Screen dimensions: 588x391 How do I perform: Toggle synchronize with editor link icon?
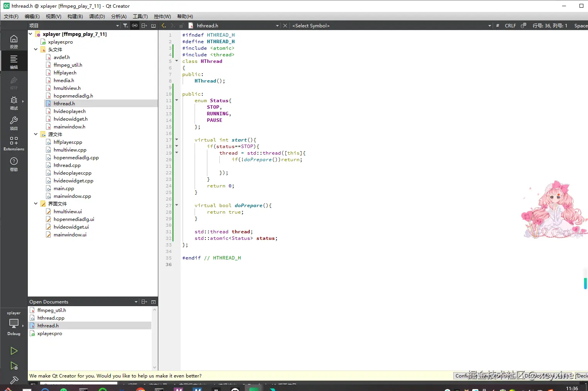pos(135,26)
